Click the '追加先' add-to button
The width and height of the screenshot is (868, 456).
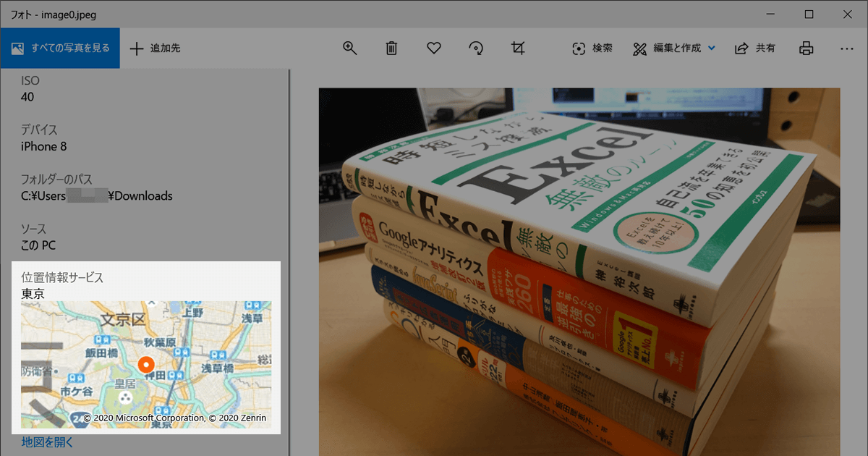click(x=155, y=48)
